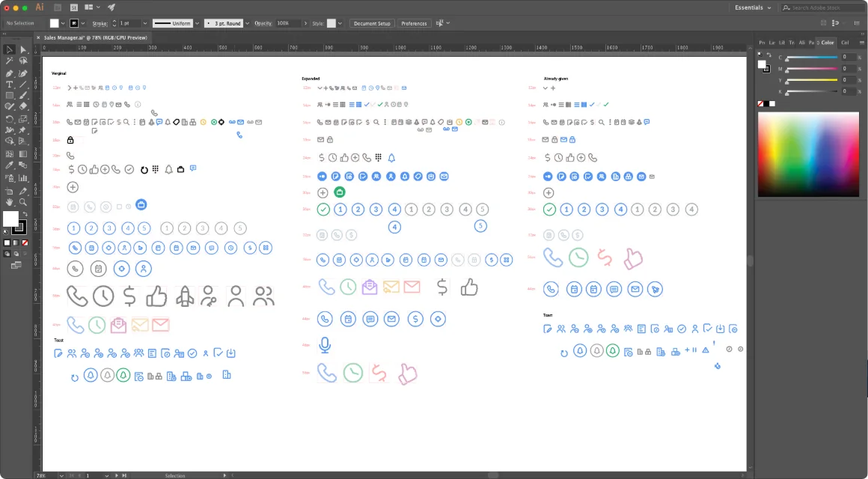
Task: Select the Scale tool
Action: point(23,119)
